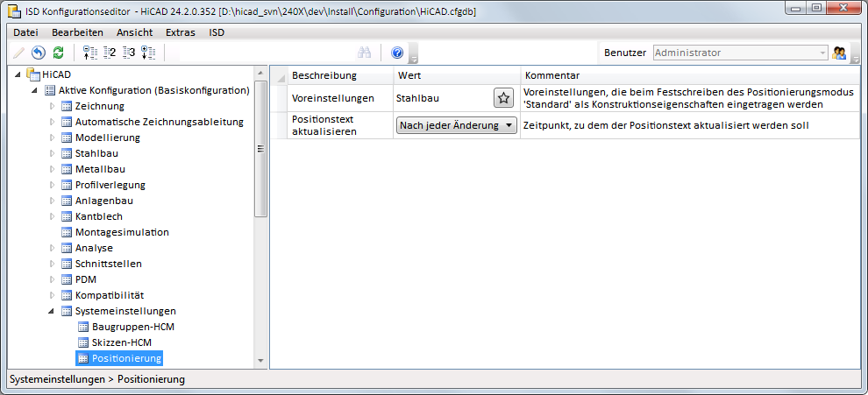Click the Beschreibung column header
This screenshot has height=395, width=868.
[x=340, y=75]
